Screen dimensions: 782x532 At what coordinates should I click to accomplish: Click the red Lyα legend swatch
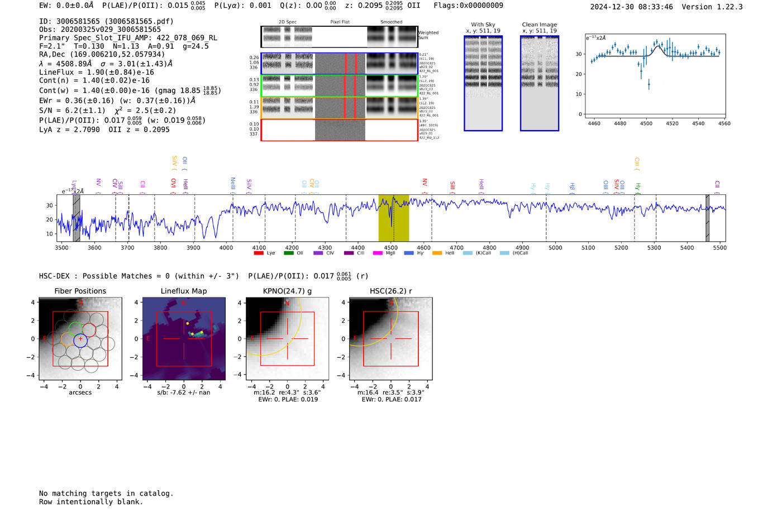[258, 253]
